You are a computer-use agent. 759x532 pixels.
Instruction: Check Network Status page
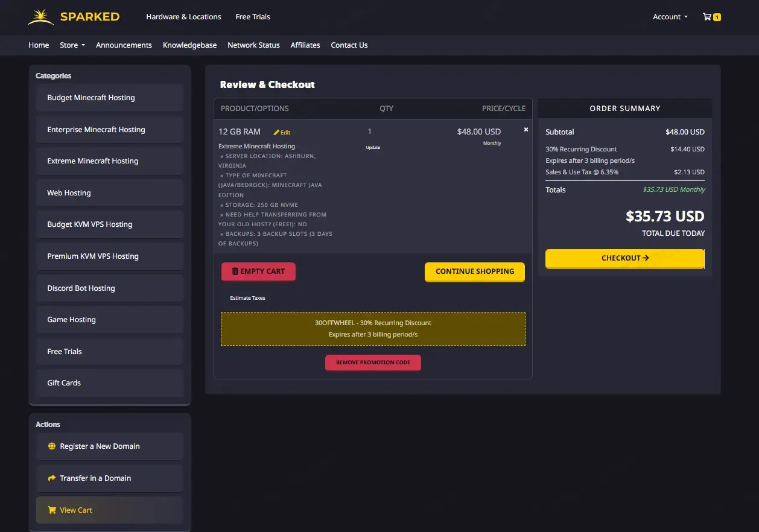point(253,45)
